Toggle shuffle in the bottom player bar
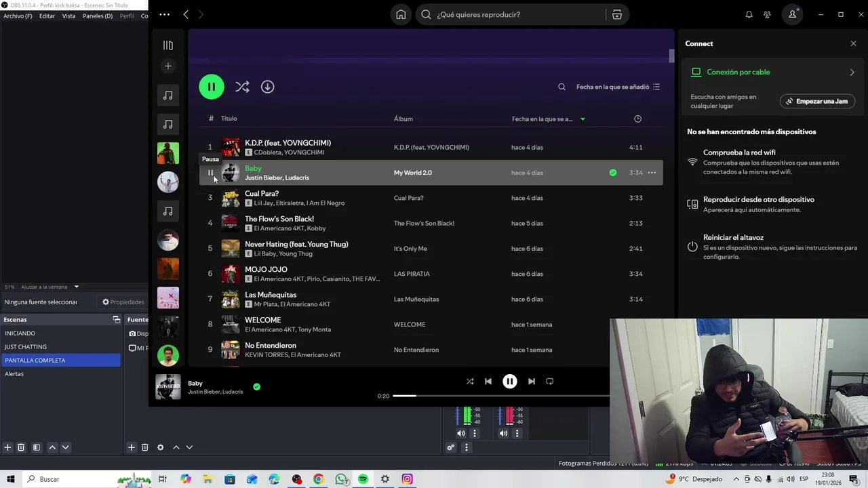 coord(470,382)
